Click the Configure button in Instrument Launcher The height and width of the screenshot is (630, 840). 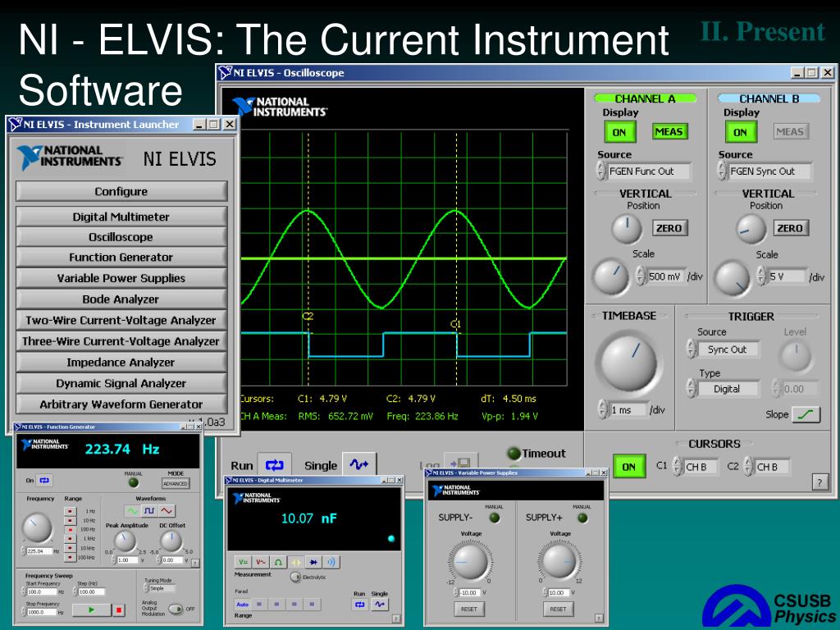pyautogui.click(x=121, y=191)
